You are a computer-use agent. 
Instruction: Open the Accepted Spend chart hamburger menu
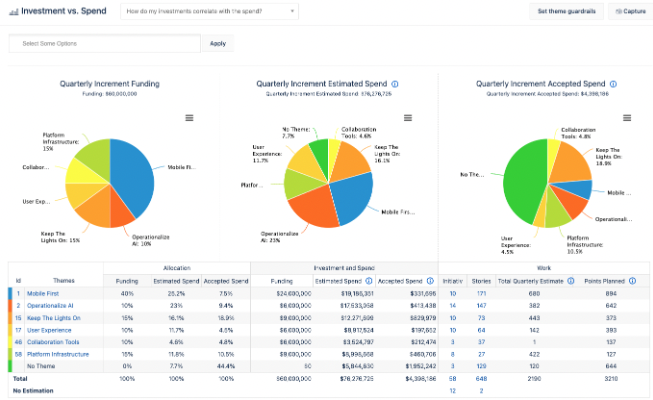pyautogui.click(x=627, y=118)
